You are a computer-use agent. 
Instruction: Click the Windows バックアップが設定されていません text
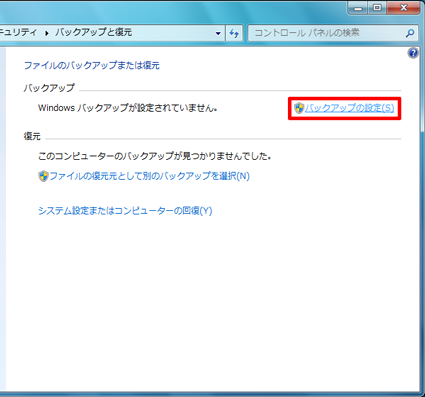click(128, 108)
